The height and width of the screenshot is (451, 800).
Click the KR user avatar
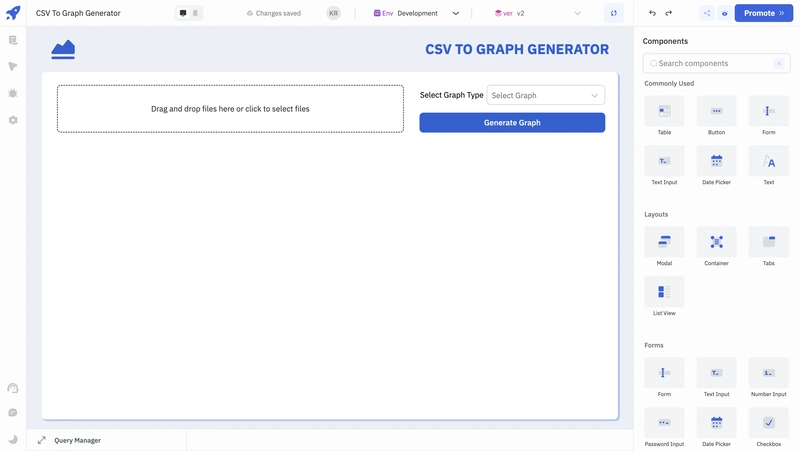[333, 13]
